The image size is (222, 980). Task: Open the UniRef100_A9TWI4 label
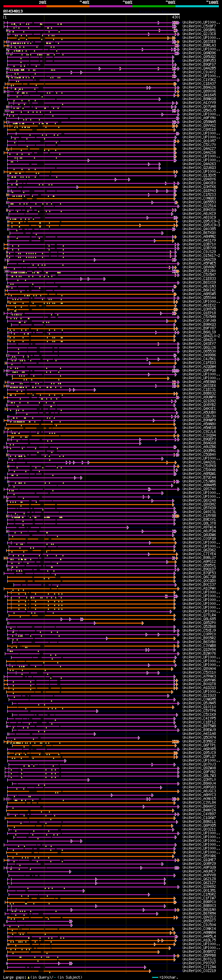pyautogui.click(x=199, y=527)
